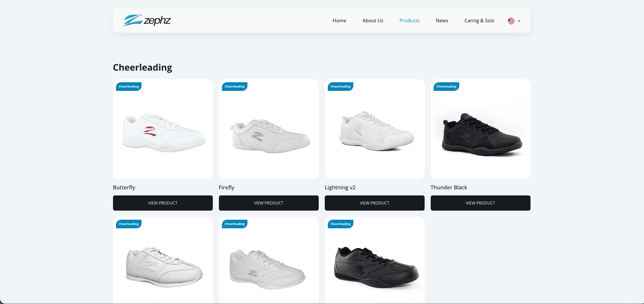Open the US flag language selector
Viewport: 644px width, 304px height.
[511, 21]
